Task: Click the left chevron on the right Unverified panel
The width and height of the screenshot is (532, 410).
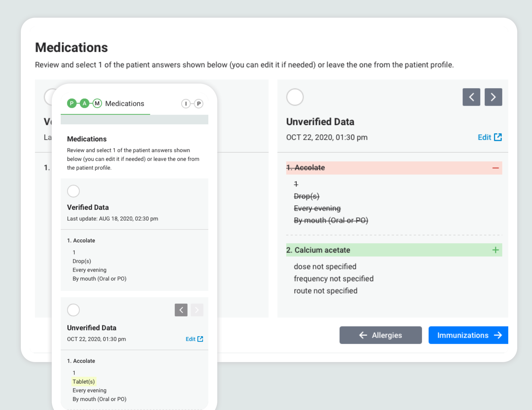Action: tap(471, 97)
